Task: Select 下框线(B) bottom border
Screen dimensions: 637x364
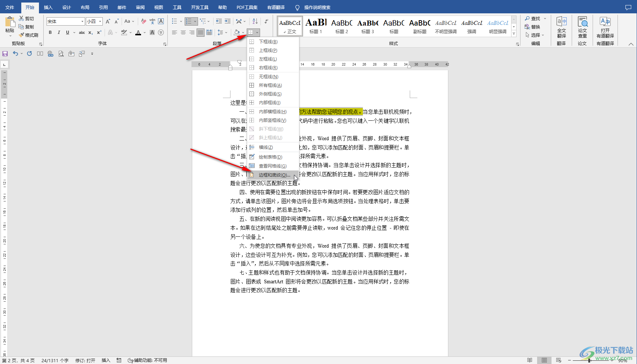Action: pos(273,41)
